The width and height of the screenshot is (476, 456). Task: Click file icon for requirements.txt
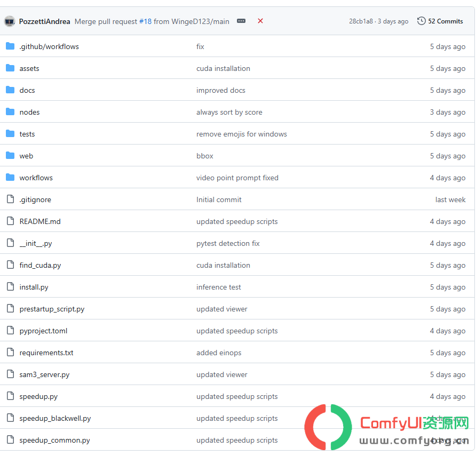tap(10, 352)
